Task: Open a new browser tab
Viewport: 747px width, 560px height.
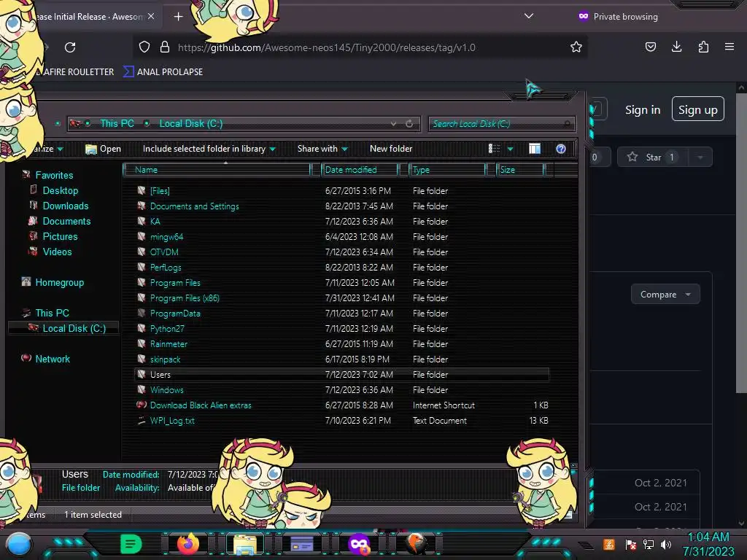Action: pyautogui.click(x=178, y=17)
